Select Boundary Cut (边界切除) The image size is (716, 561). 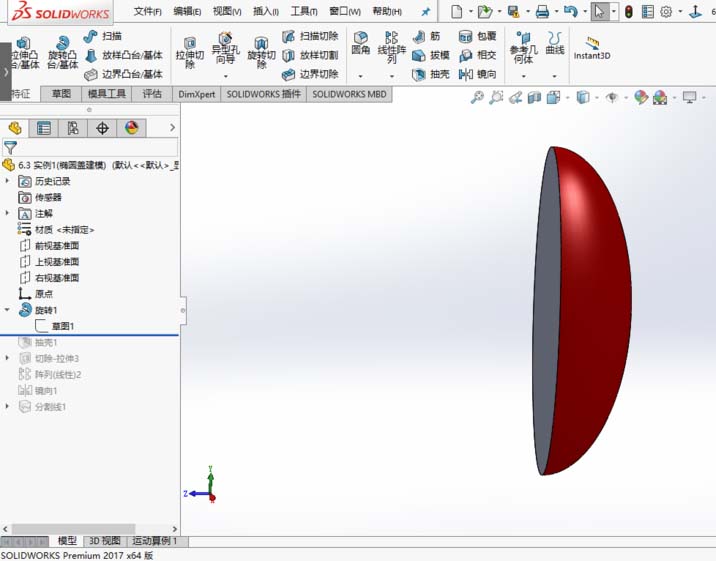(x=310, y=74)
